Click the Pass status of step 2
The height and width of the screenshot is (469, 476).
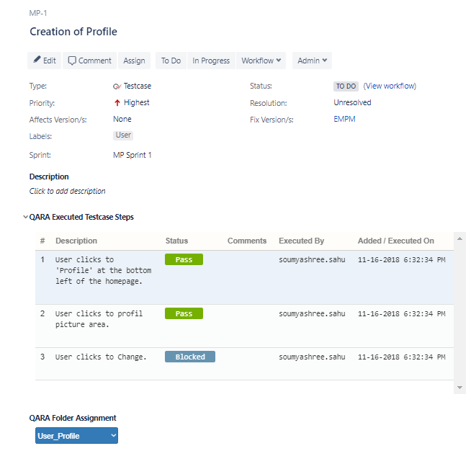tap(184, 313)
